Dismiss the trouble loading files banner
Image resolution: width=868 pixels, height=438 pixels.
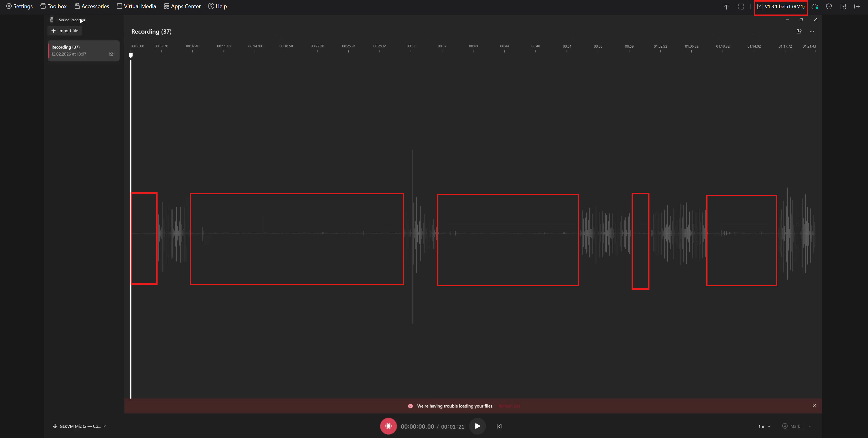click(x=814, y=406)
